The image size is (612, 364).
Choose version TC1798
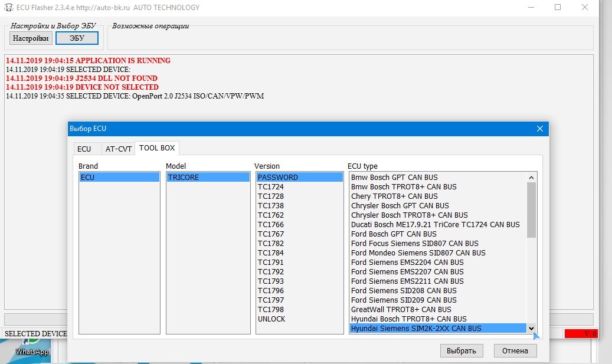(x=270, y=309)
